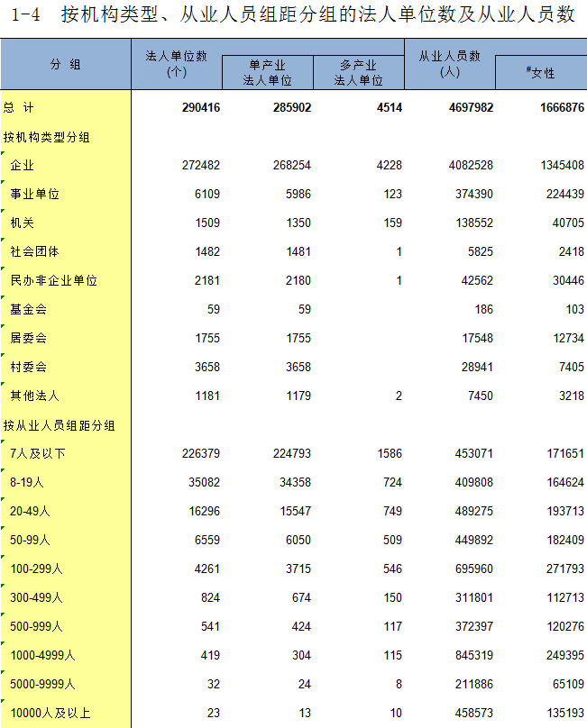The image size is (587, 728).
Task: Click cell value 409808
Action: click(473, 482)
